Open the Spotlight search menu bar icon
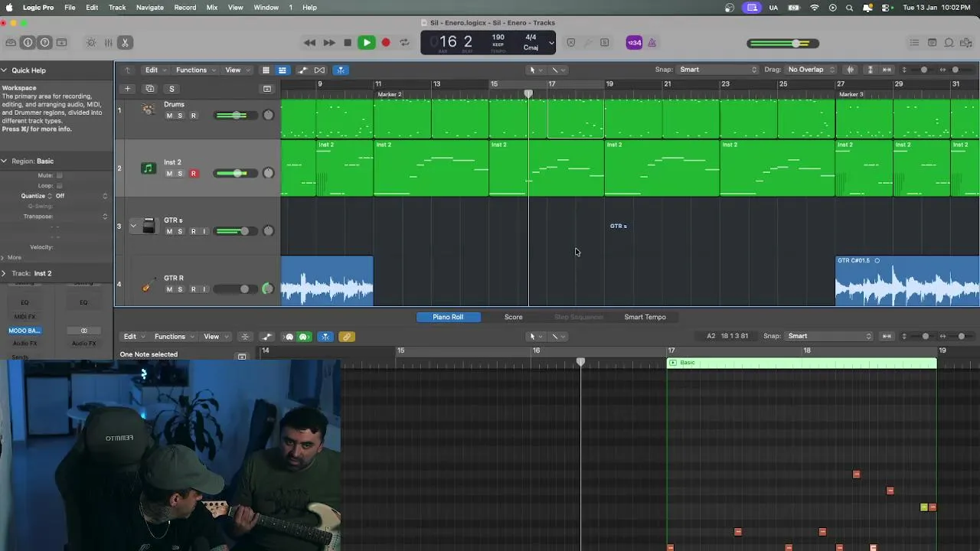This screenshot has width=980, height=551. (x=849, y=7)
